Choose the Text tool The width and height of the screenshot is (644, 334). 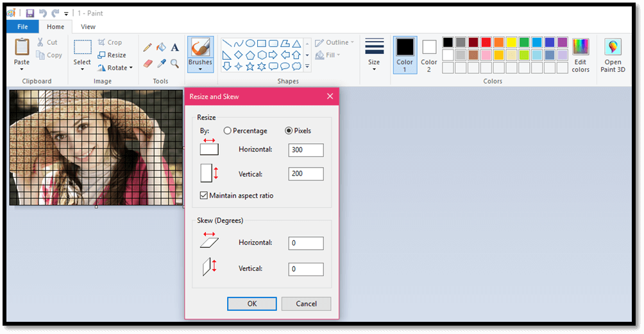coord(174,48)
